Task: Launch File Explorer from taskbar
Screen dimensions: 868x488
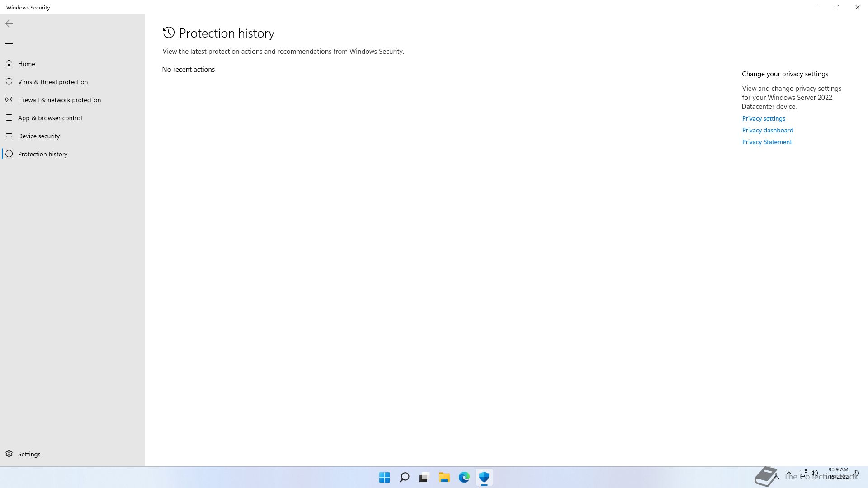Action: pos(444,477)
